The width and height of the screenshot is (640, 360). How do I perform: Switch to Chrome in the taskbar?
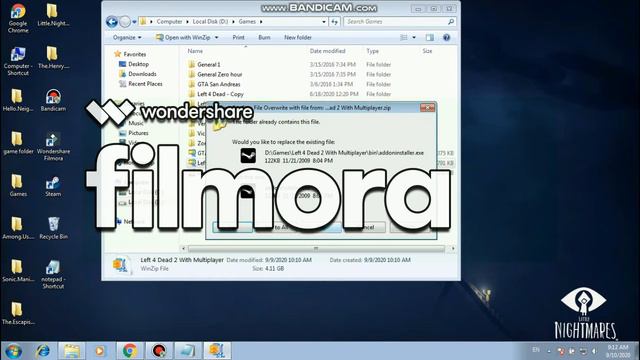coord(130,351)
